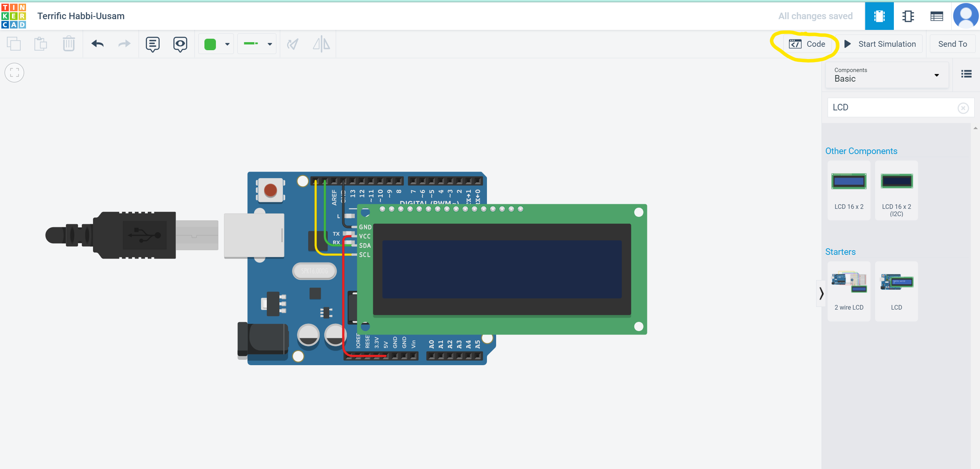The height and width of the screenshot is (469, 980).
Task: Click the LCD SCL pin label
Action: [x=365, y=255]
